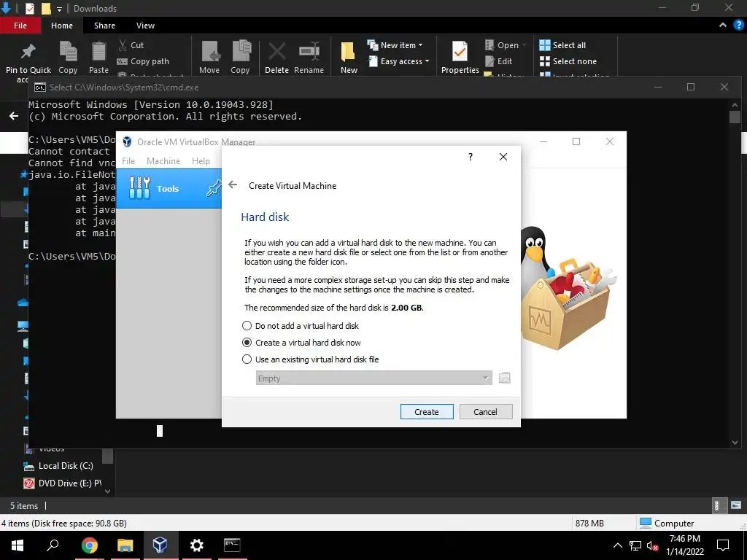Click cmd window scrollbar up arrow

(x=735, y=104)
